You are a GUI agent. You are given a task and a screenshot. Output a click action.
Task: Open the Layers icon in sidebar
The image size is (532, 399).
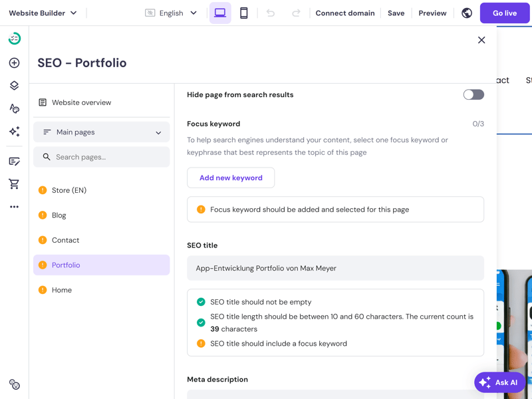pyautogui.click(x=14, y=86)
